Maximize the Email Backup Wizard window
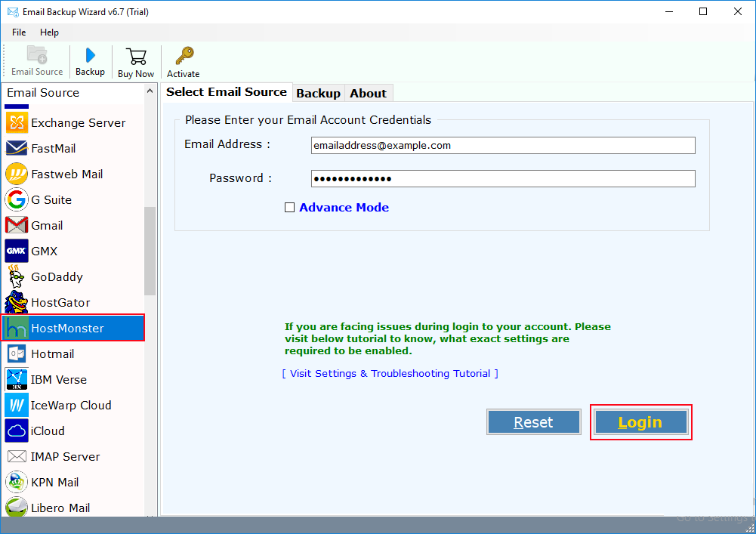 click(x=703, y=11)
